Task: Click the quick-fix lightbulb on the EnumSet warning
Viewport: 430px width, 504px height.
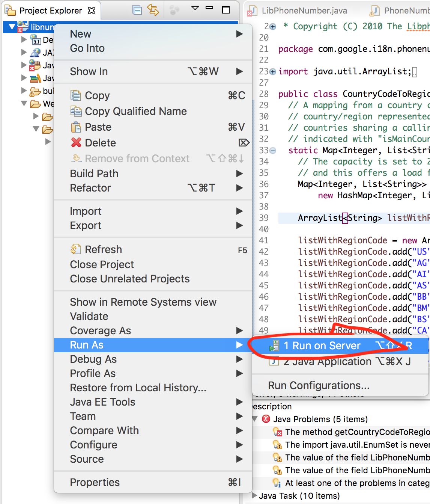Action: click(x=277, y=445)
